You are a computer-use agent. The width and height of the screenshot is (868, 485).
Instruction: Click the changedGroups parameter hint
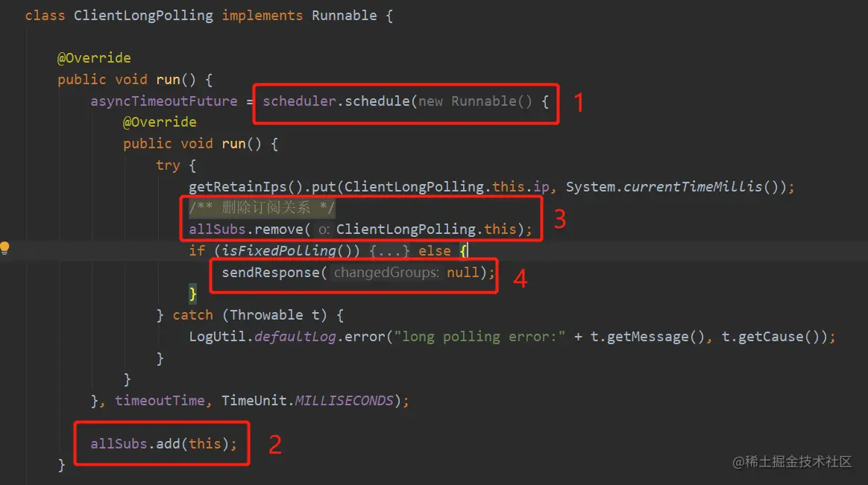386,273
